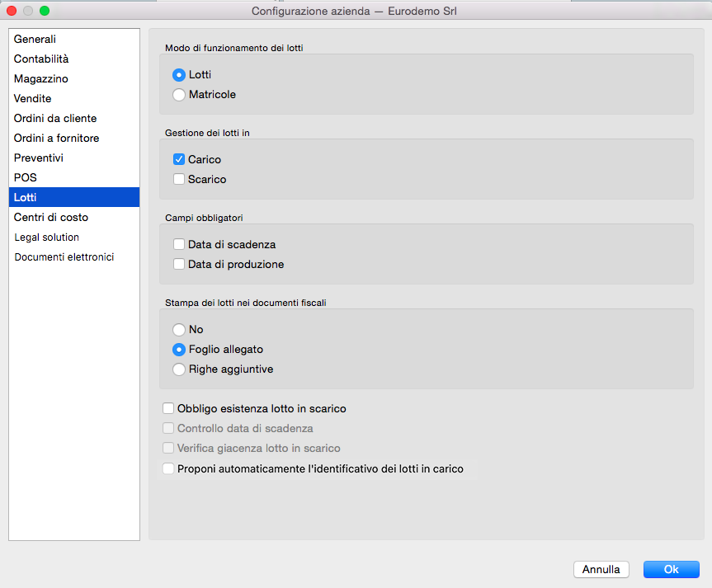Viewport: 712px width, 588px height.
Task: Click the green window zoom button
Action: click(45, 12)
